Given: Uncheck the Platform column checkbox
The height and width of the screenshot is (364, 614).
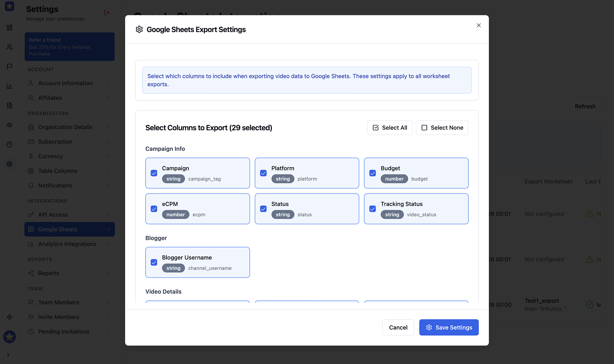Looking at the screenshot, I should [263, 173].
